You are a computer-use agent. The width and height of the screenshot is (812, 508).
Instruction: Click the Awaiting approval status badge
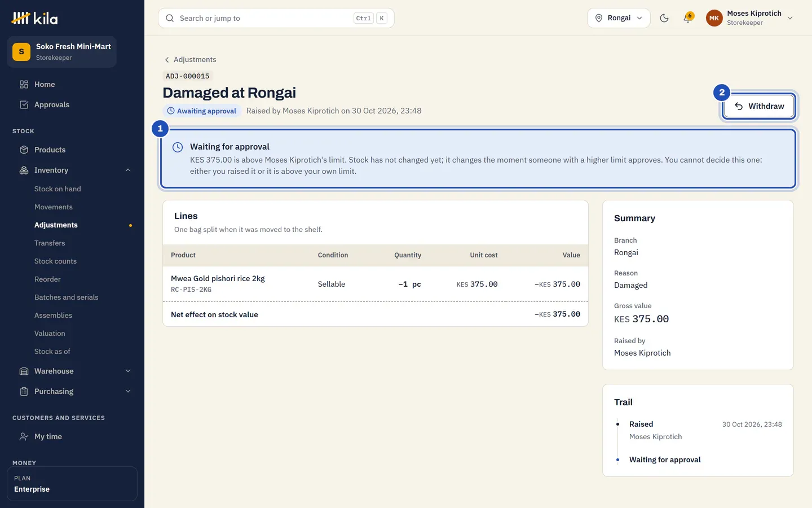click(x=202, y=111)
